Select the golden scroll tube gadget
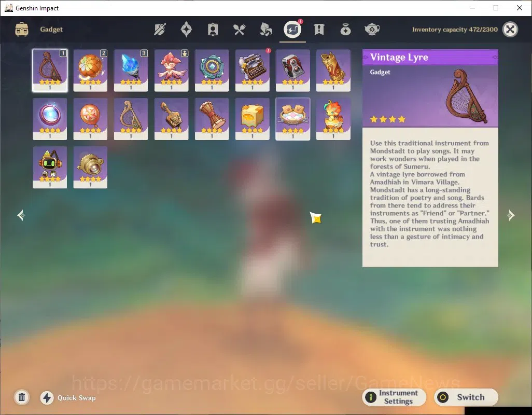This screenshot has width=532, height=415. tap(333, 71)
